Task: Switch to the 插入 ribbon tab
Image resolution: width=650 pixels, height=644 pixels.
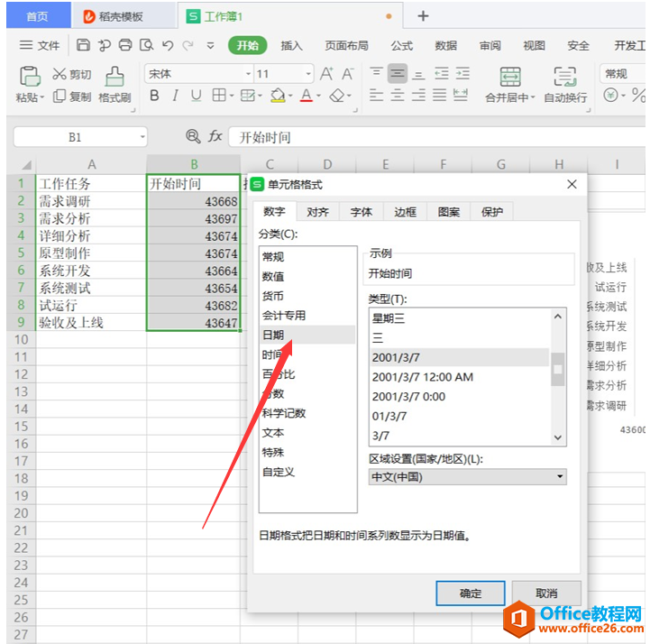Action: tap(291, 45)
